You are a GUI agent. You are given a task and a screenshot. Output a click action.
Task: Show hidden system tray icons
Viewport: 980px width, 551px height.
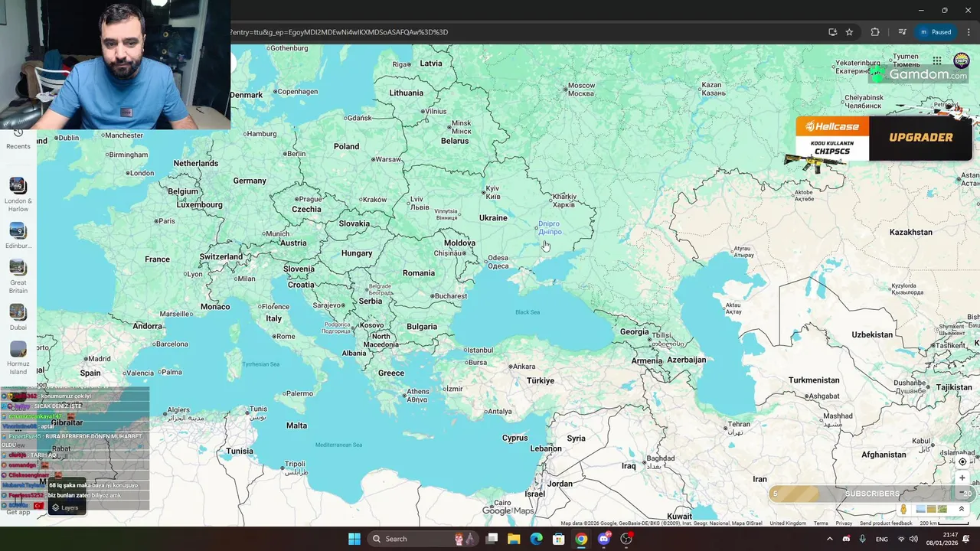829,539
